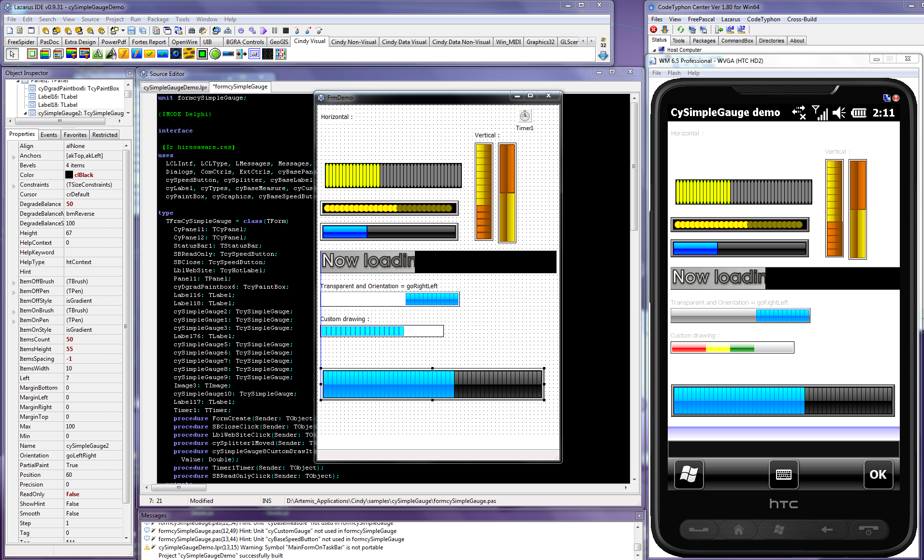Tap the HTC back arrow hardware button
The width and height of the screenshot is (924, 560).
(x=827, y=530)
